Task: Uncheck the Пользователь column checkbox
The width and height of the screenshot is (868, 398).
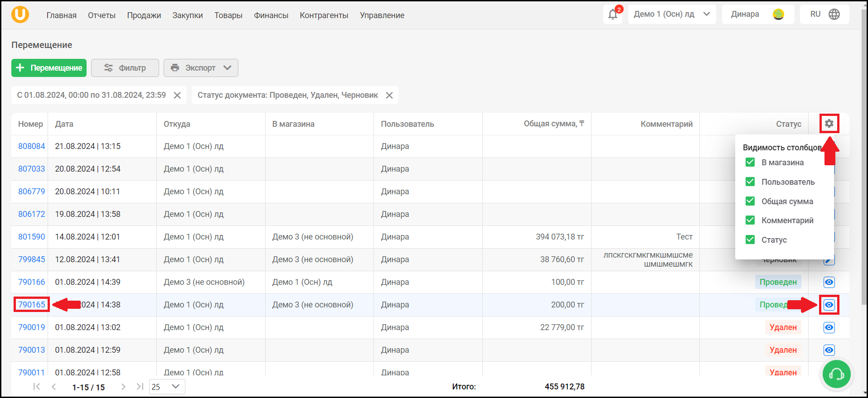Action: point(750,182)
